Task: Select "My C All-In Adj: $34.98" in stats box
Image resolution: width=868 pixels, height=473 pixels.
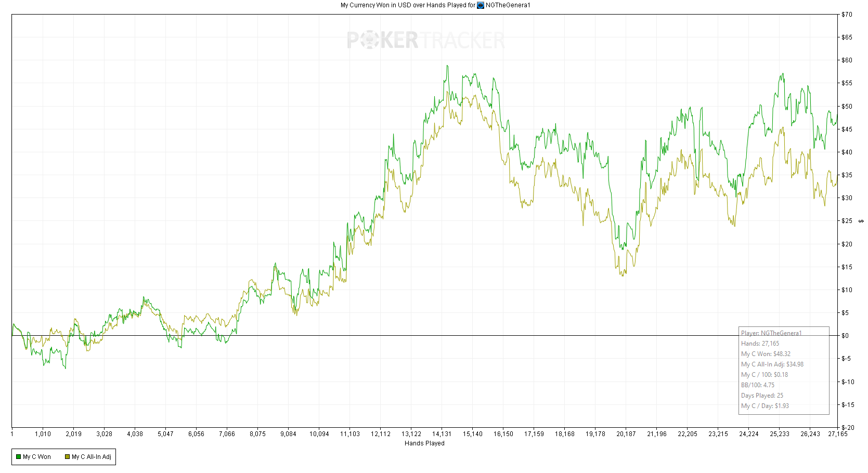Action: [772, 364]
